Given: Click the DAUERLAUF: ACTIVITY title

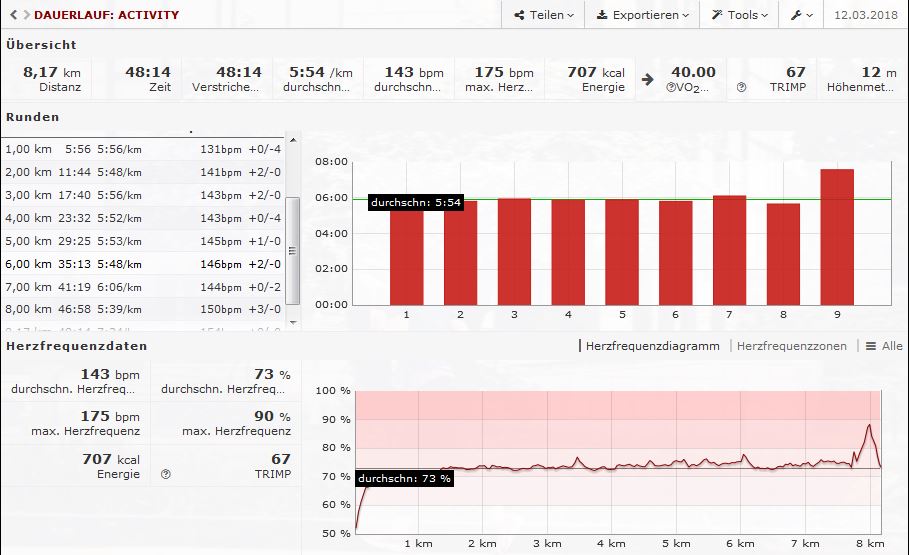Looking at the screenshot, I should click(106, 15).
